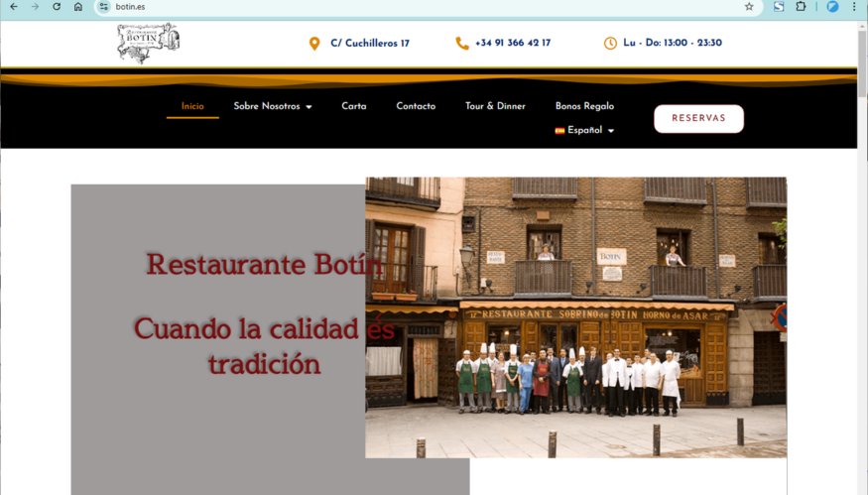This screenshot has height=495, width=868.
Task: View site information icon beside botin.es
Action: [103, 7]
